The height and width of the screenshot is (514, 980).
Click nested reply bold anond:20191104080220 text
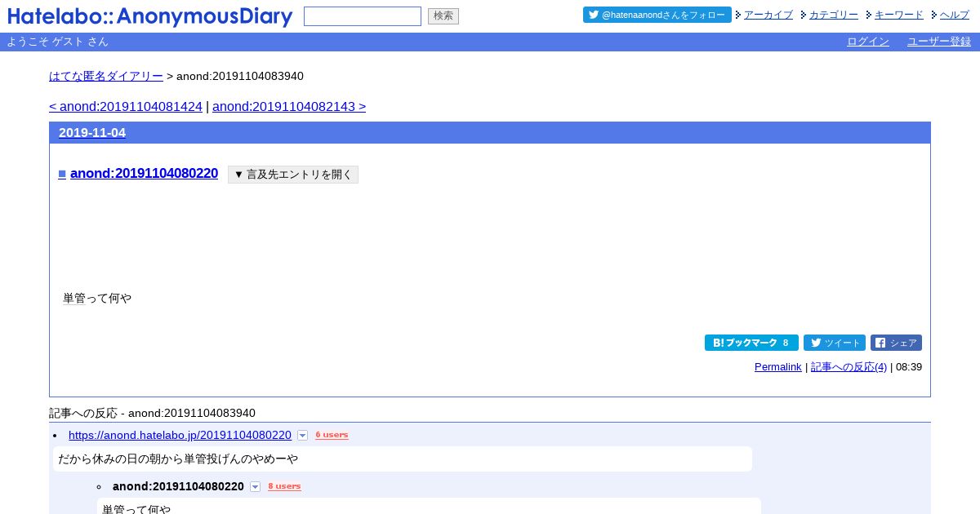178,486
